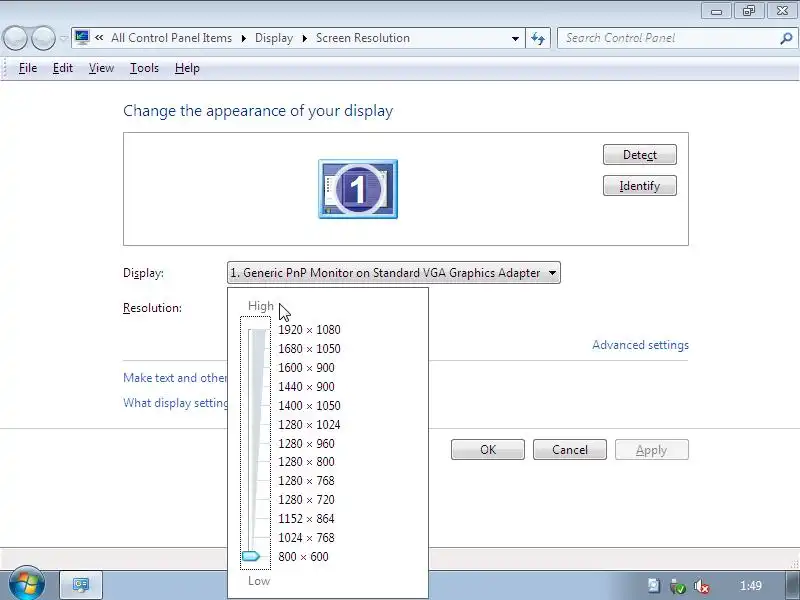The image size is (800, 600).
Task: Choose 1280 × 800 resolution
Action: [306, 462]
